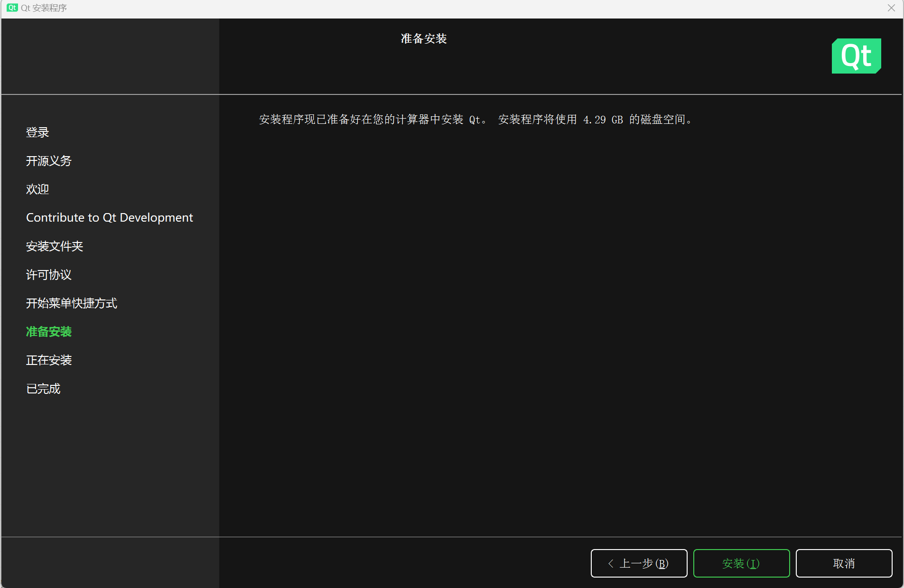The image size is (904, 588).
Task: Cancel setup with 取消 button
Action: [844, 563]
